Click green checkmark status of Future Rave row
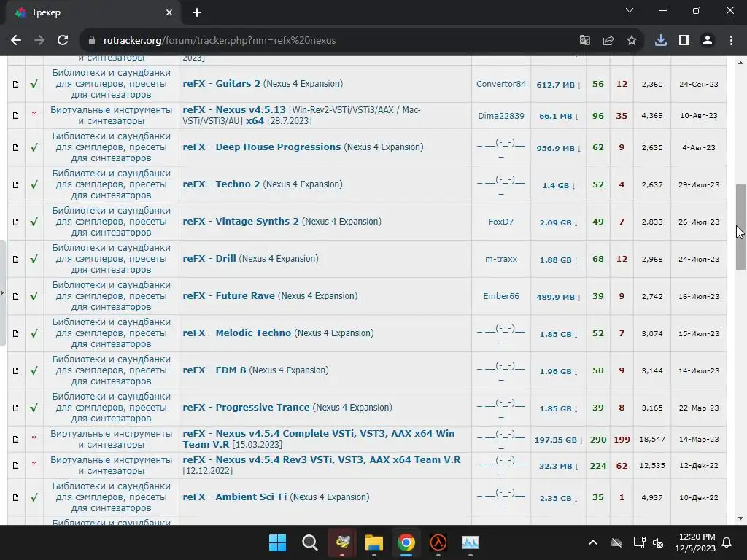Image resolution: width=747 pixels, height=560 pixels. [x=34, y=296]
